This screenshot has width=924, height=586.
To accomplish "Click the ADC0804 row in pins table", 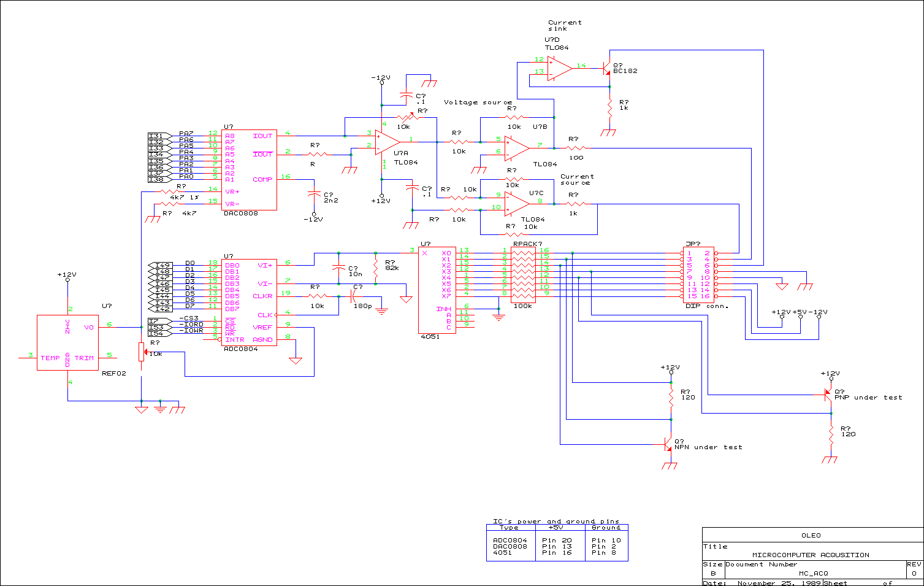I will click(x=557, y=540).
